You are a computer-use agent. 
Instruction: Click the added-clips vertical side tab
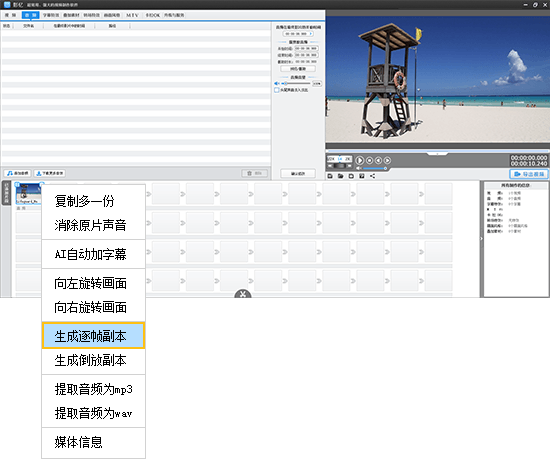click(6, 193)
